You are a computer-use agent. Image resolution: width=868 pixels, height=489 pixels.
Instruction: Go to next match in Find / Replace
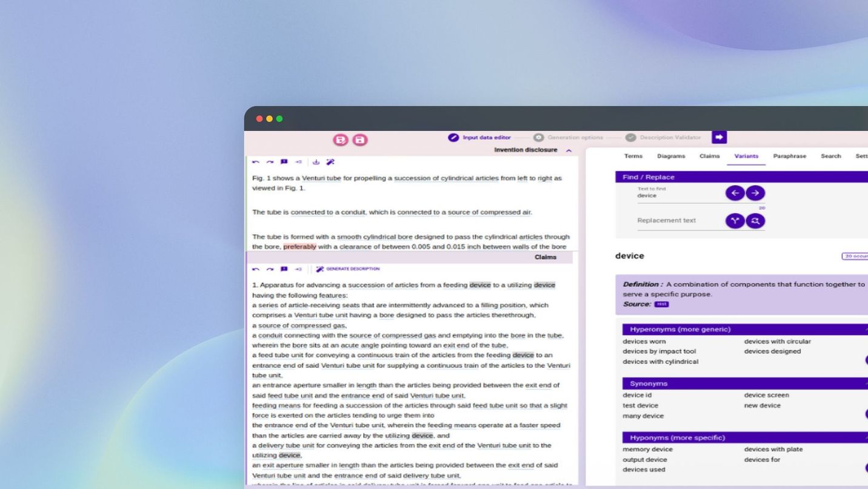[755, 193]
